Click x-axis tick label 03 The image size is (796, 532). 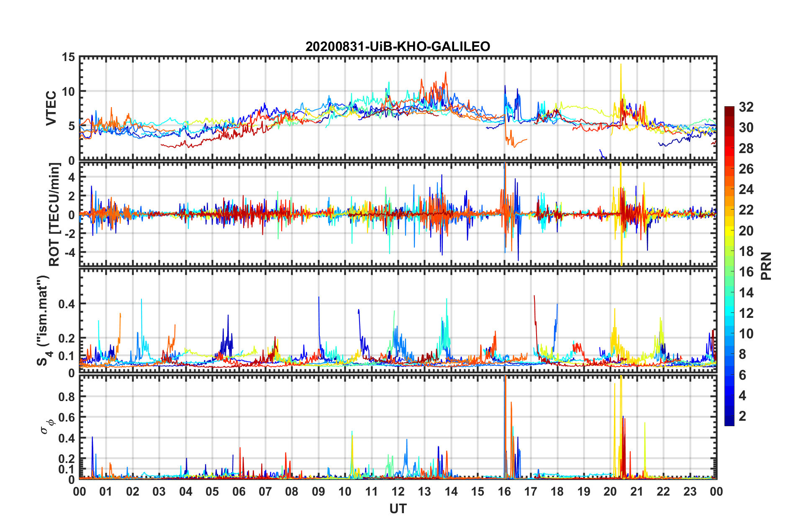pos(159,491)
